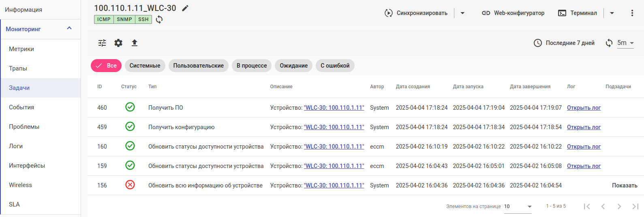Open the Метрики sidebar item
Viewport: 644px width, 217px height.
point(21,49)
